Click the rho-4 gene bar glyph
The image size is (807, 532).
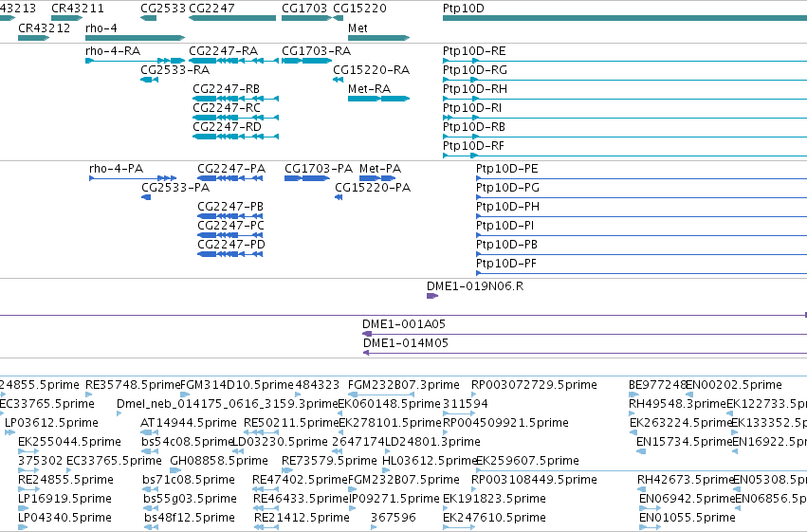pyautogui.click(x=135, y=38)
